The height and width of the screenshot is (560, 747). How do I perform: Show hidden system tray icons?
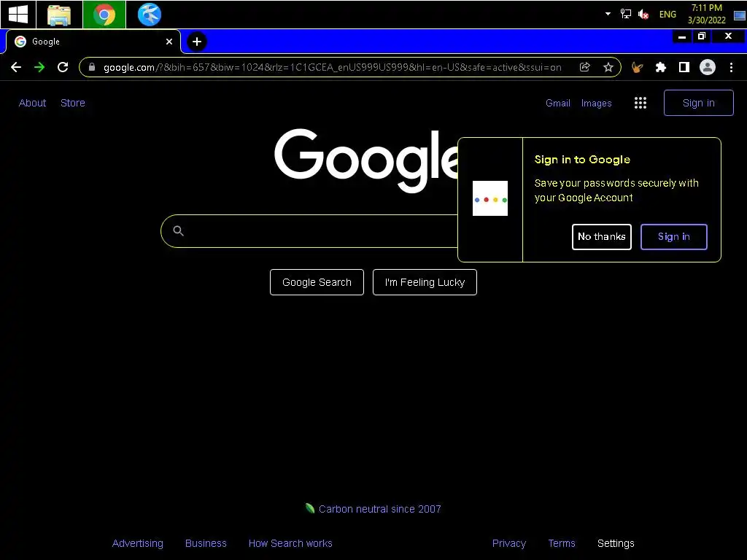(x=608, y=14)
